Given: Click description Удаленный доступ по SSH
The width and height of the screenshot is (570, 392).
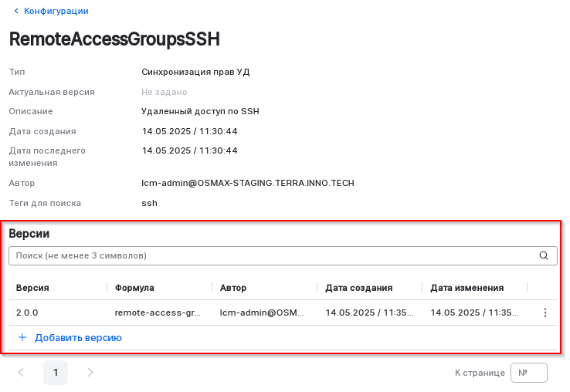Looking at the screenshot, I should click(200, 112).
